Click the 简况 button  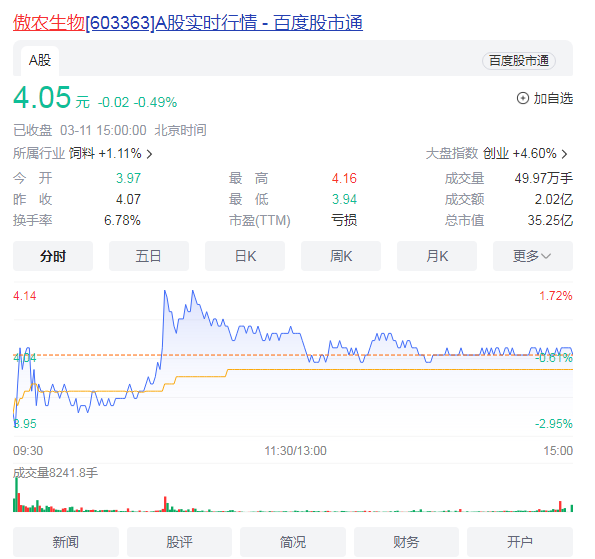coord(293,542)
